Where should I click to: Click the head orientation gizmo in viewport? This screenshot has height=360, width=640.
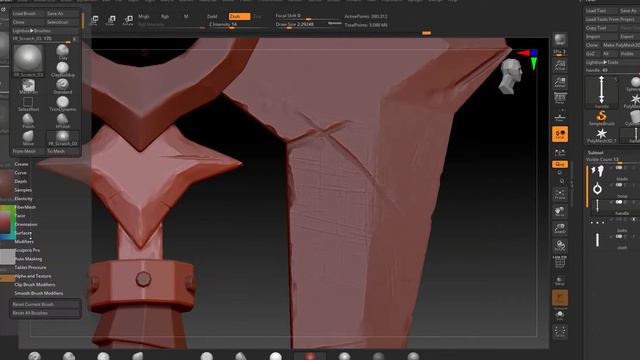pos(510,76)
